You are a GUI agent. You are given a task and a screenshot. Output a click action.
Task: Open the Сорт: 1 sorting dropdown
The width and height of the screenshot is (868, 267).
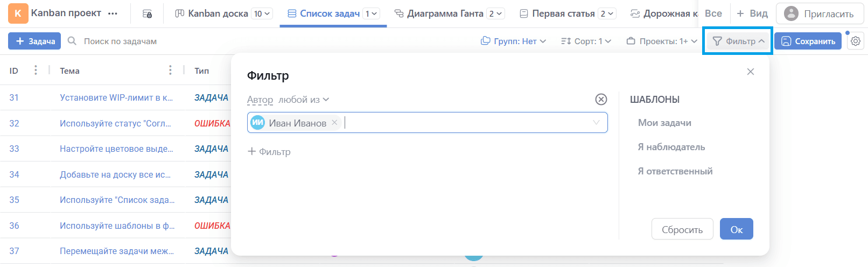point(586,41)
